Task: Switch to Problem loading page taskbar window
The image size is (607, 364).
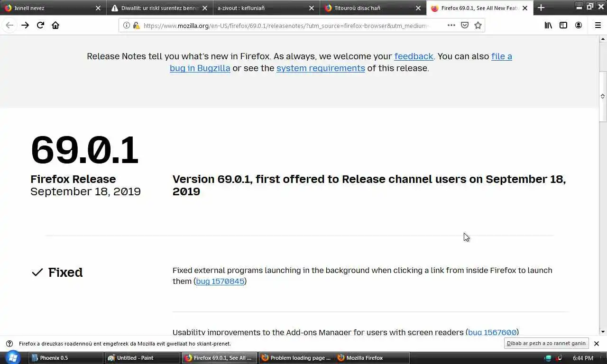Action: [296, 358]
